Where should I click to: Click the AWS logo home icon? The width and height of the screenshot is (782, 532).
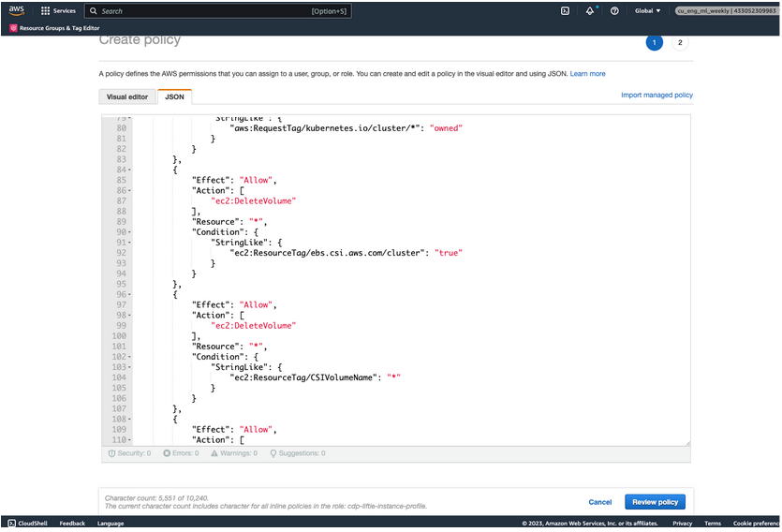click(17, 10)
